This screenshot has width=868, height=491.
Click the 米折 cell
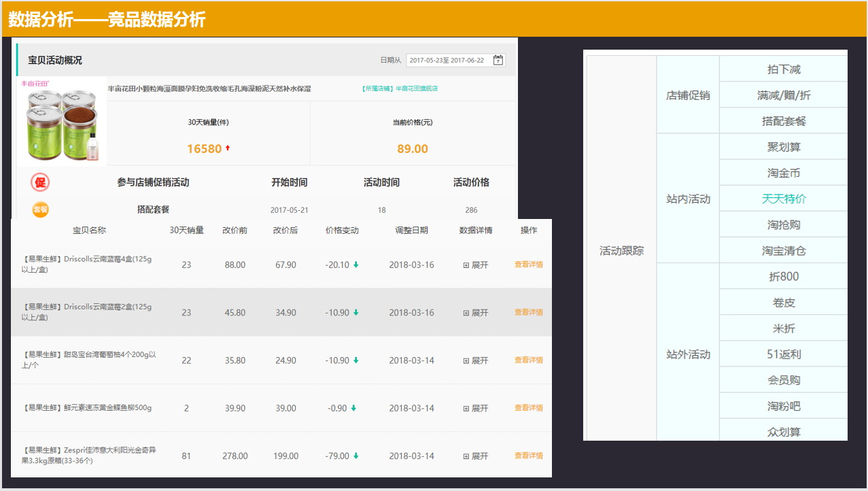coord(784,328)
